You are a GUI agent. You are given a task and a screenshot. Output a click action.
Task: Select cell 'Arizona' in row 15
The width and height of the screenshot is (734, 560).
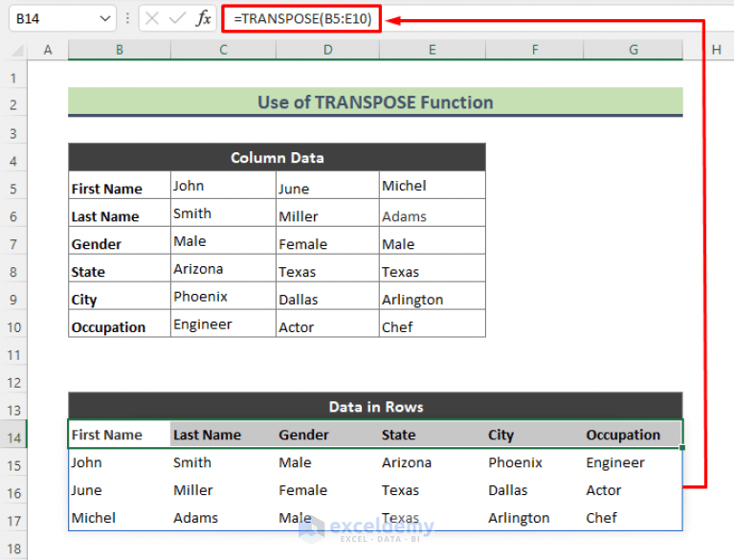coord(432,462)
